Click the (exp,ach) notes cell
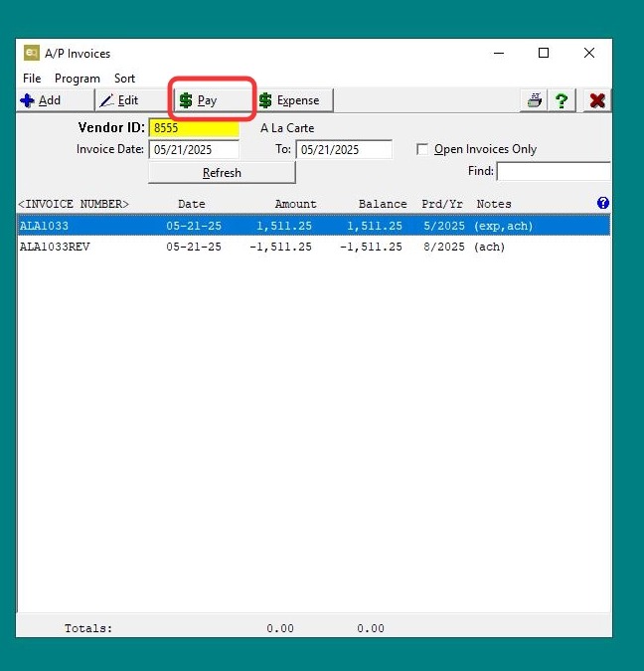This screenshot has height=671, width=644. 503,226
